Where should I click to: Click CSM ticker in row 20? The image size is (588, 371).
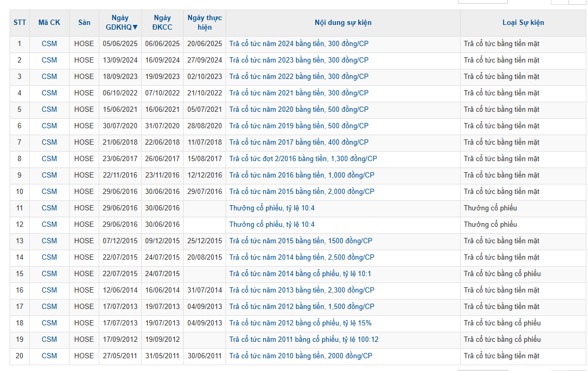click(x=49, y=356)
